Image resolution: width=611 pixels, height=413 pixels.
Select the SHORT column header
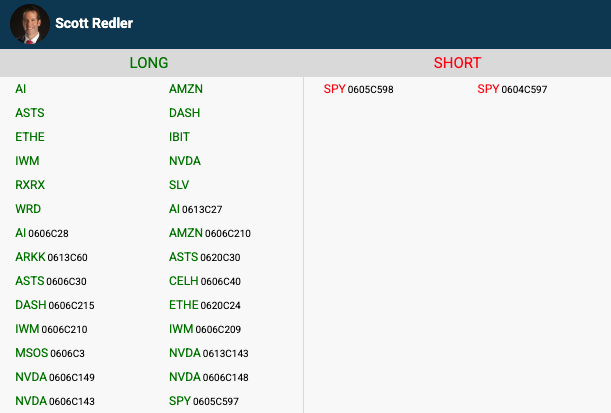tap(457, 63)
